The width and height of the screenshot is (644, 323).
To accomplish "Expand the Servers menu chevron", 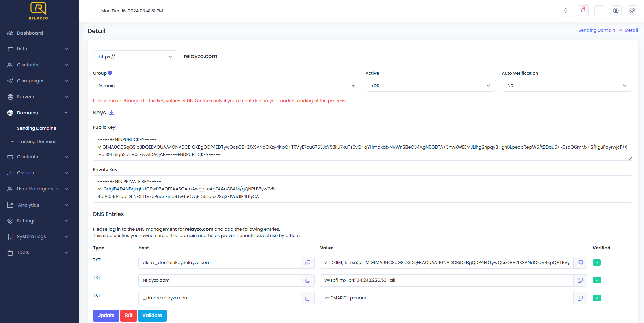I will [x=66, y=97].
